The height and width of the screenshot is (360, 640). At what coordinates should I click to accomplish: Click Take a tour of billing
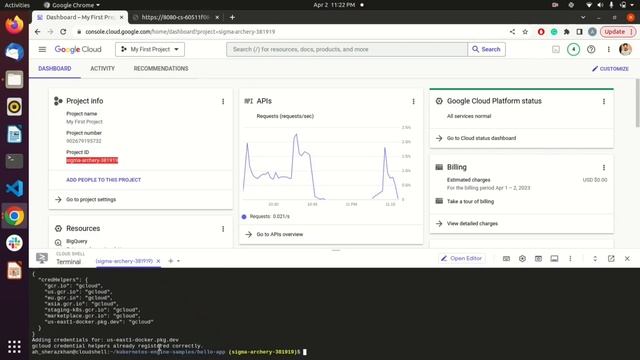(x=470, y=201)
